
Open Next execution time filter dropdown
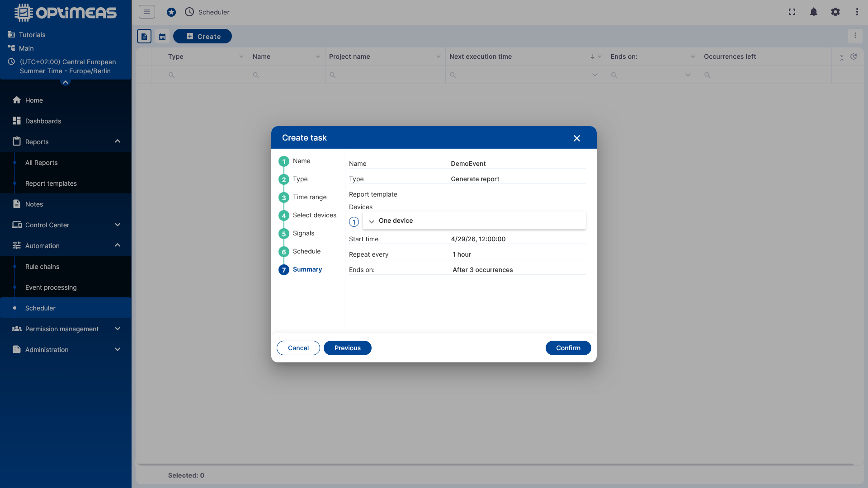tap(595, 75)
